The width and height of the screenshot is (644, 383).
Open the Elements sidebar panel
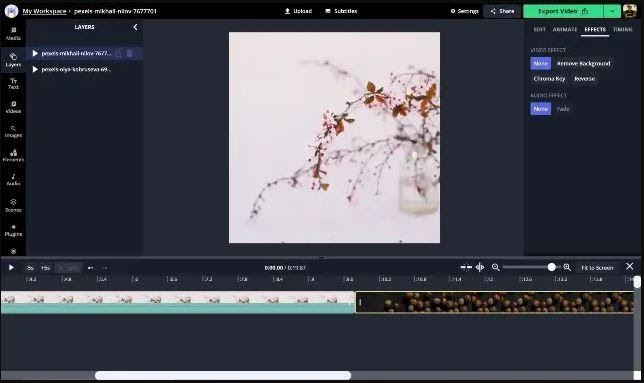(13, 156)
